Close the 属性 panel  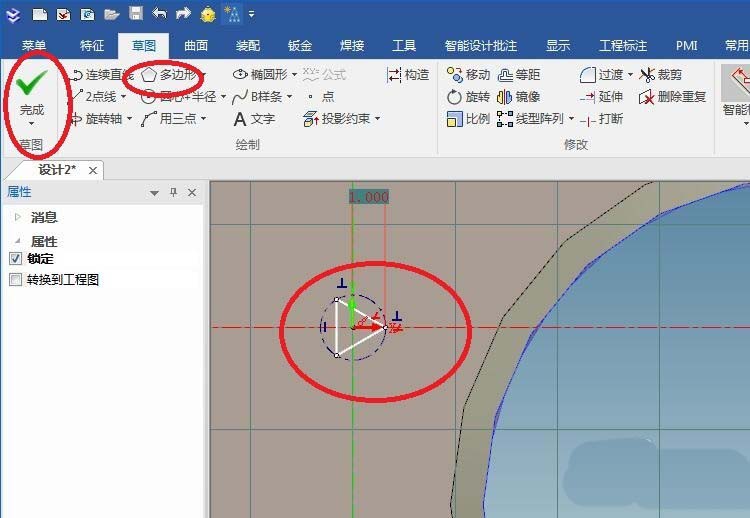(192, 192)
